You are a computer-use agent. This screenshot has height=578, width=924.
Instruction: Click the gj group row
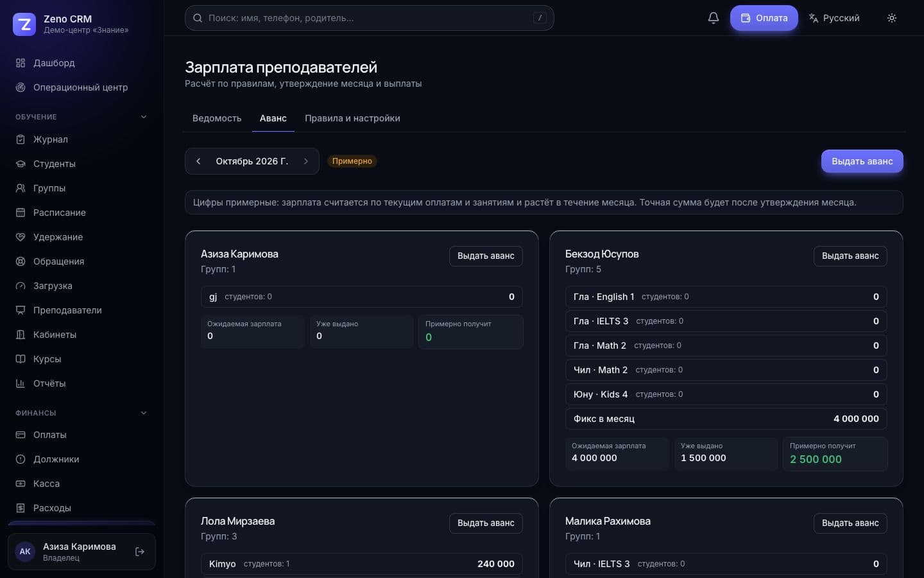click(x=362, y=297)
